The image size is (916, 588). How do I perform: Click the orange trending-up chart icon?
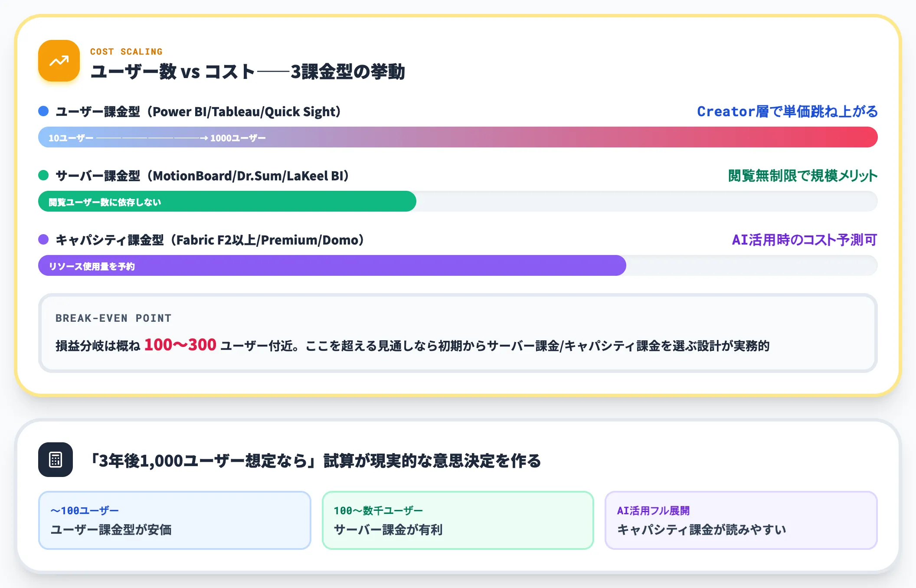(59, 61)
